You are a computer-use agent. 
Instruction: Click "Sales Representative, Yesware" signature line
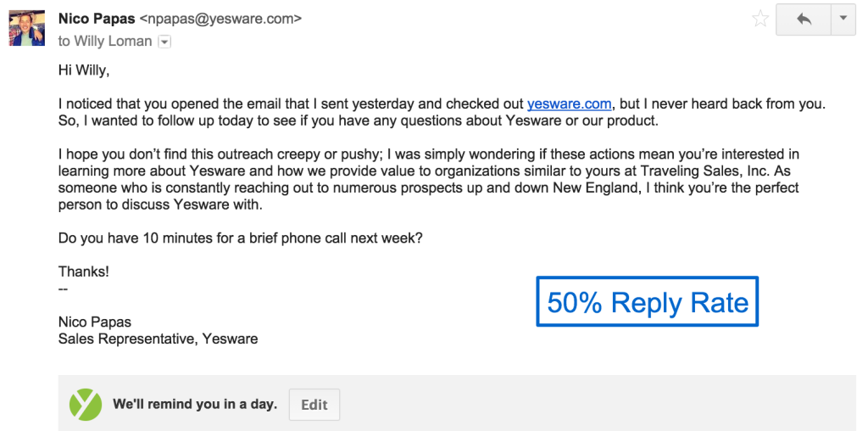(158, 339)
